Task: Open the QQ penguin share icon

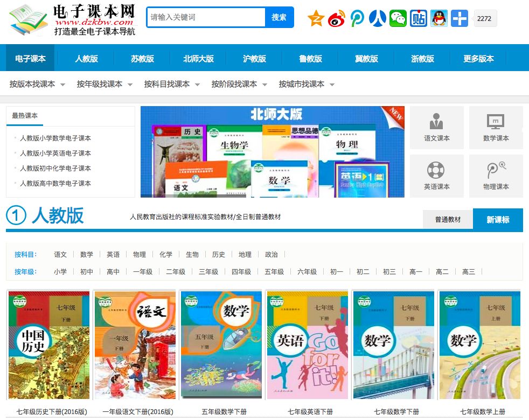Action: (438, 18)
